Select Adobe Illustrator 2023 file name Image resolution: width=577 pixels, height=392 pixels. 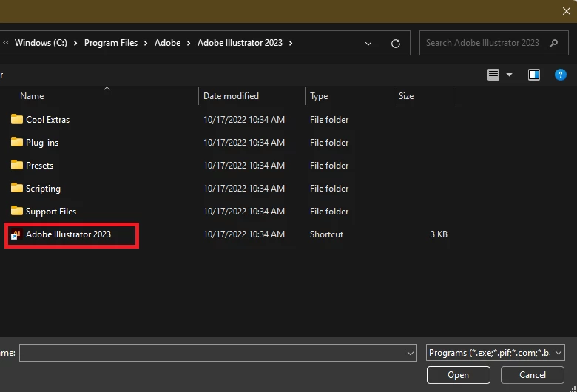(68, 234)
